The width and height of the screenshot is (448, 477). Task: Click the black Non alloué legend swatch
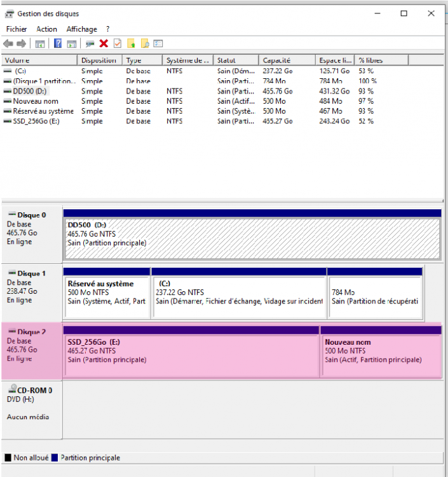click(8, 457)
